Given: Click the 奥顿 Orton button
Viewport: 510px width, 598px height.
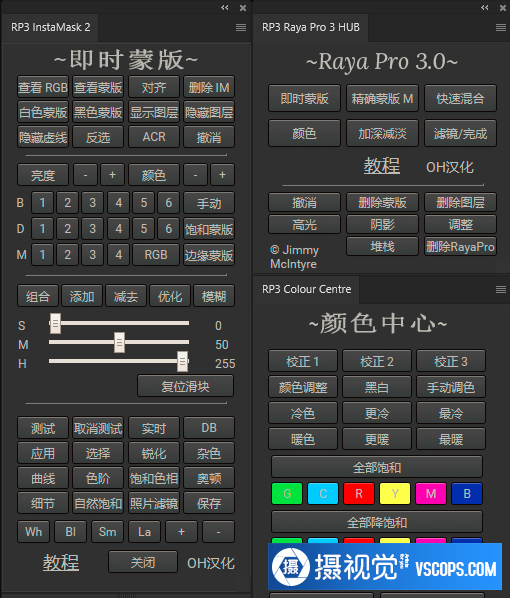Looking at the screenshot, I should pos(209,478).
